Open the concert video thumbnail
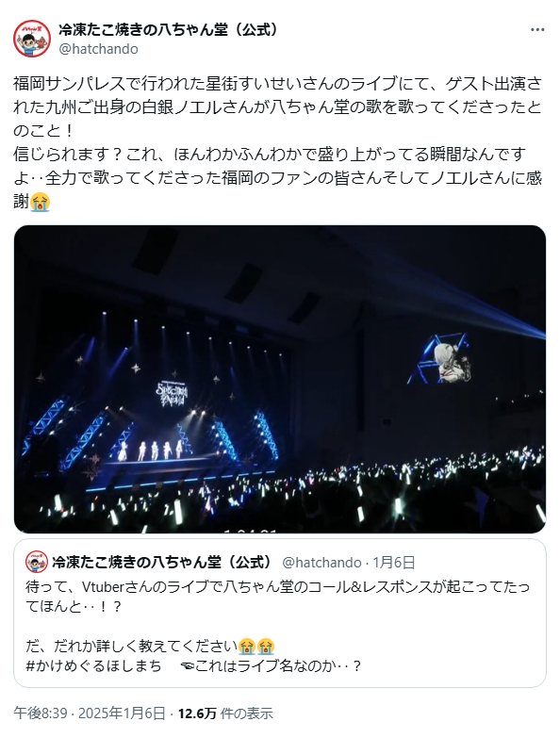Image resolution: width=560 pixels, height=738 pixels. [280, 379]
